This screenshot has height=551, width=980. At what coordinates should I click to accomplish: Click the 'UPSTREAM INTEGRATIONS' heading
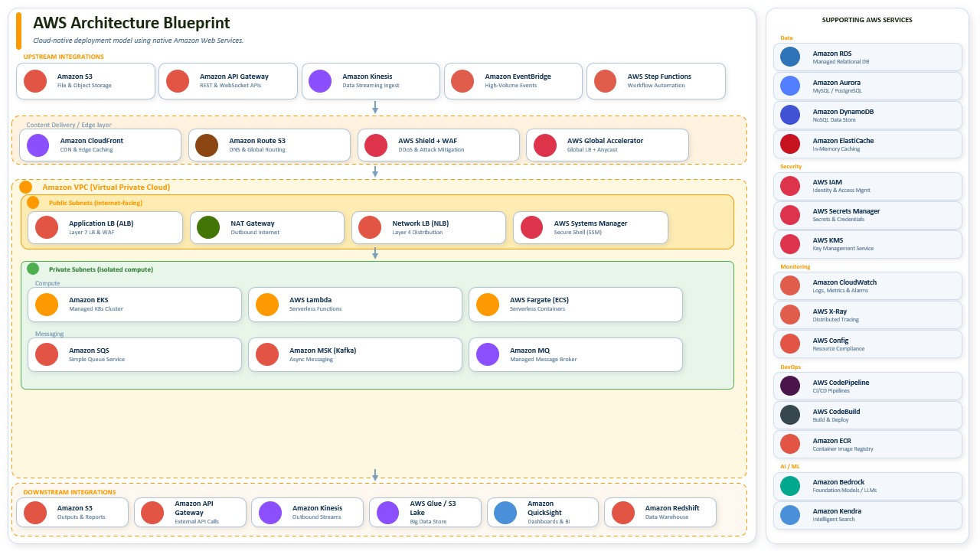point(64,57)
